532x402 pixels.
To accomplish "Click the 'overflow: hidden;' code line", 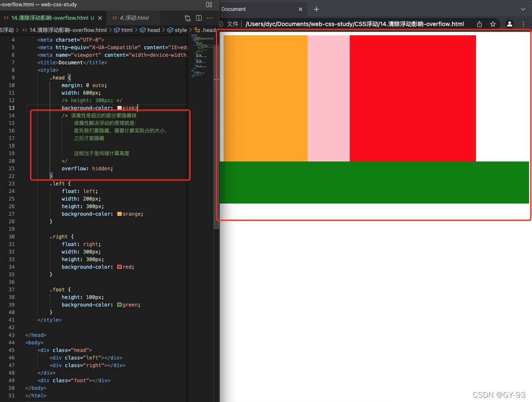I will (87, 169).
